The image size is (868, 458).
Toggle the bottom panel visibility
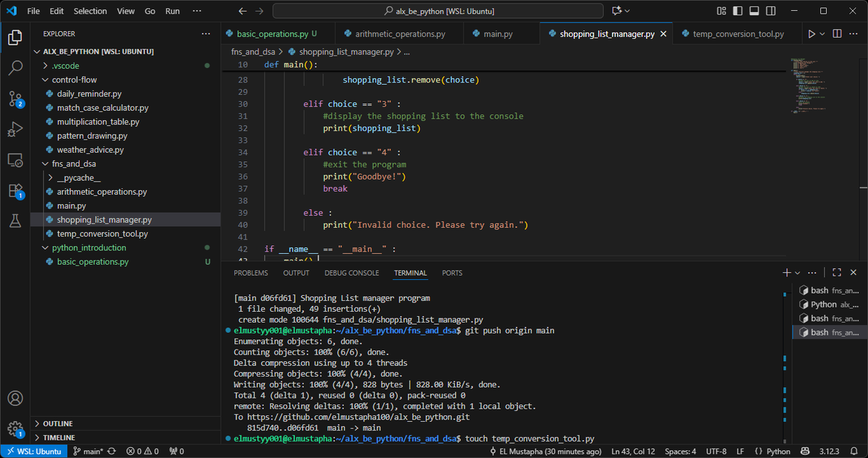pos(753,12)
